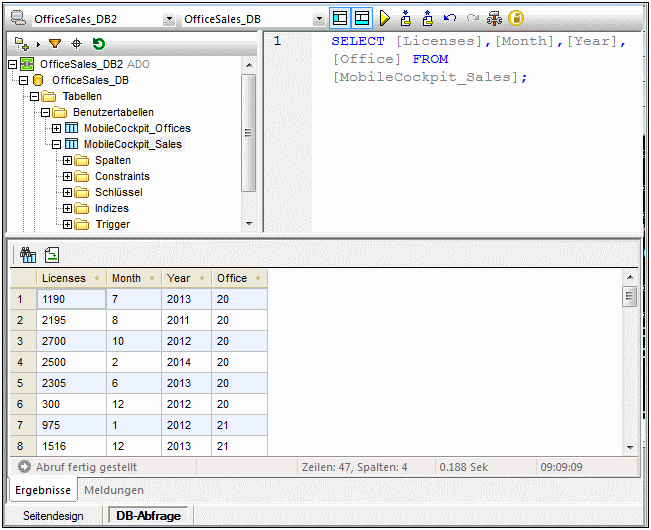Open the OfficeSales_DB database dropdown
Screen dimensions: 651x530
tap(318, 19)
